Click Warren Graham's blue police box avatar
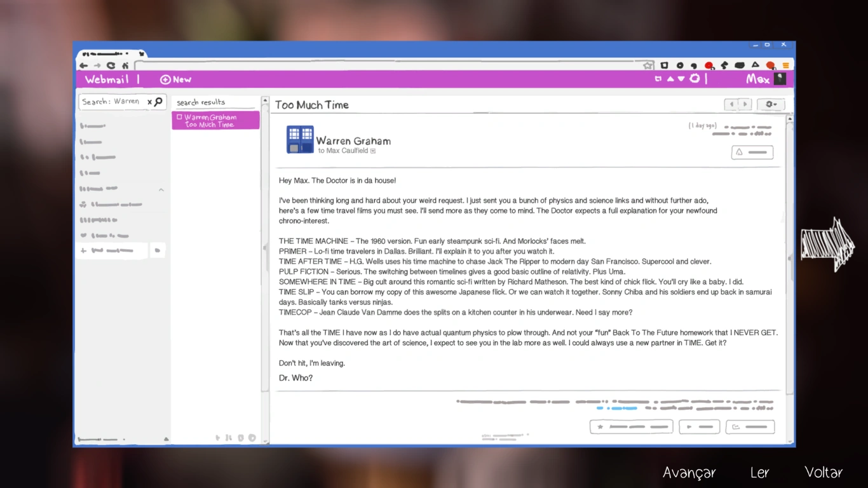The height and width of the screenshot is (488, 868). (300, 140)
